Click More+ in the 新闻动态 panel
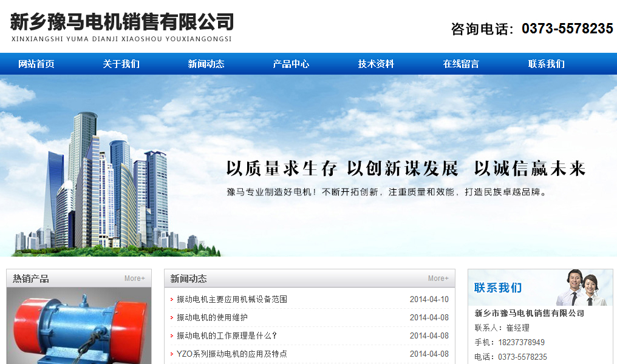This screenshot has width=617, height=364. (438, 278)
